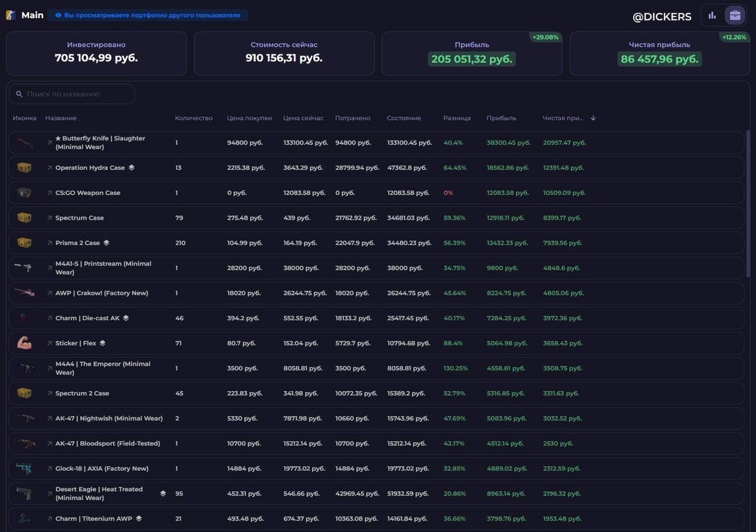Click external link arrow for Prisma 2 Case
756x532 pixels.
[x=50, y=243]
